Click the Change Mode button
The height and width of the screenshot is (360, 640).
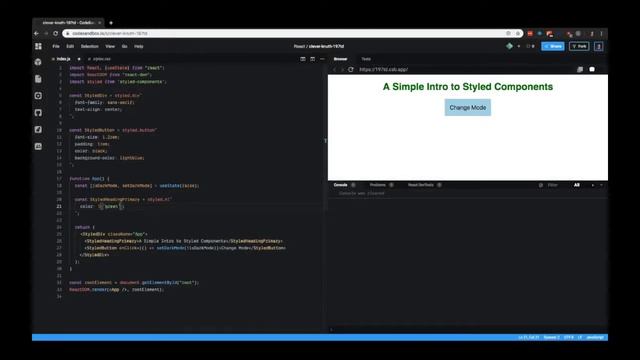[468, 107]
